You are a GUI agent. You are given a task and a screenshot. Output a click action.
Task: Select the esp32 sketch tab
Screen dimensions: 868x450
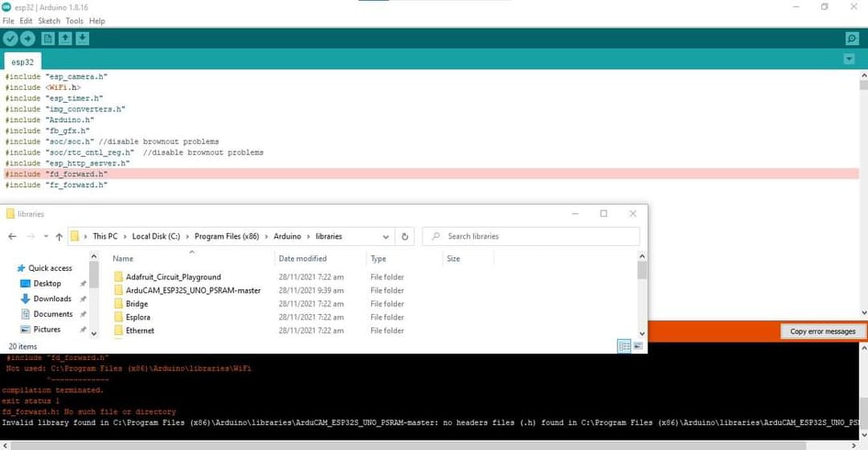[23, 62]
